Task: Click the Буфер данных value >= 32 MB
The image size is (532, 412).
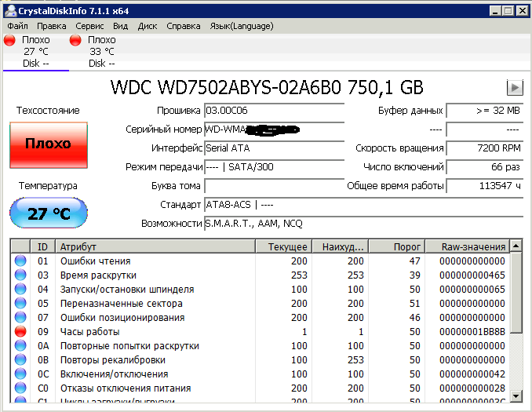Action: point(484,111)
